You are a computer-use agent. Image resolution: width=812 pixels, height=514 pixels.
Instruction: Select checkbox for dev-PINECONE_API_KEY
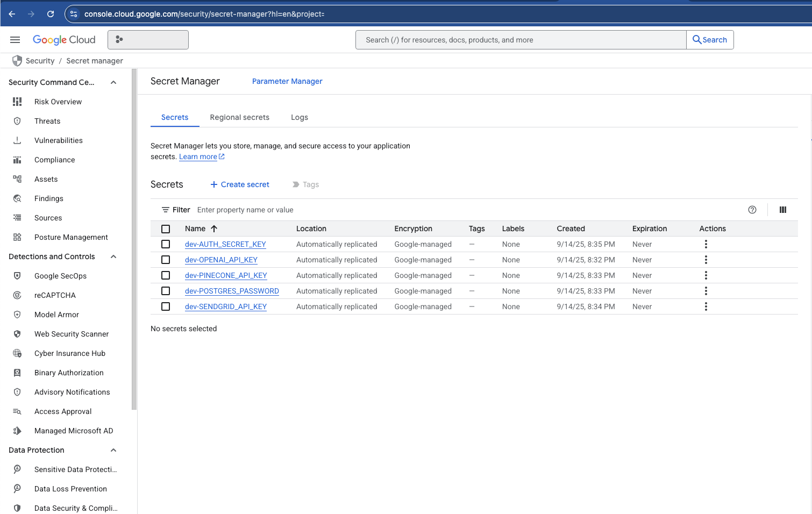click(166, 275)
